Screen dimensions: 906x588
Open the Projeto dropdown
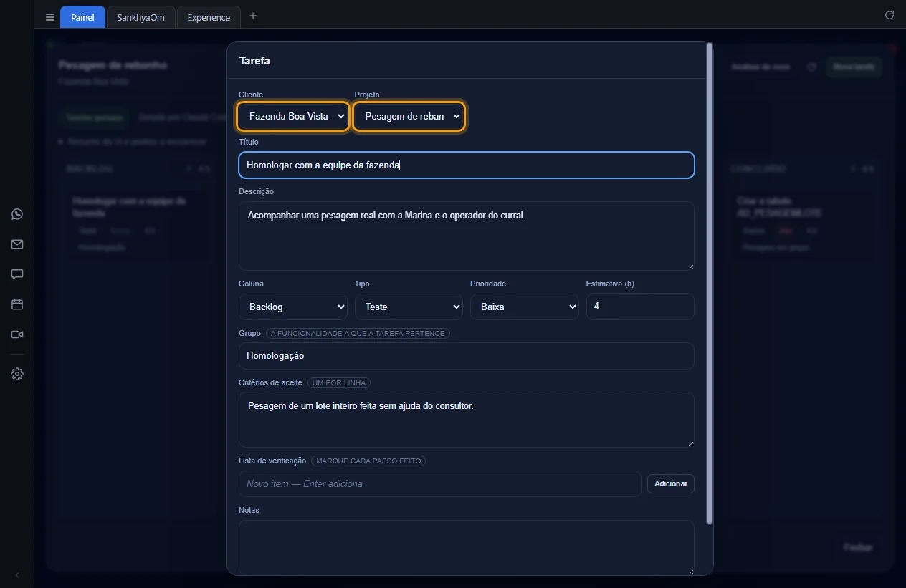click(x=409, y=116)
